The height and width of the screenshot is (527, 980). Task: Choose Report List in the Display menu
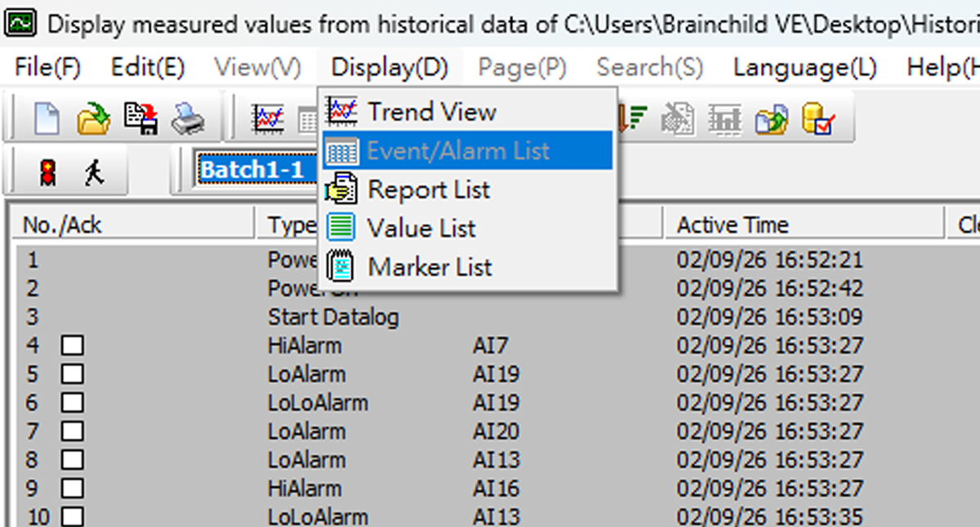click(x=429, y=190)
